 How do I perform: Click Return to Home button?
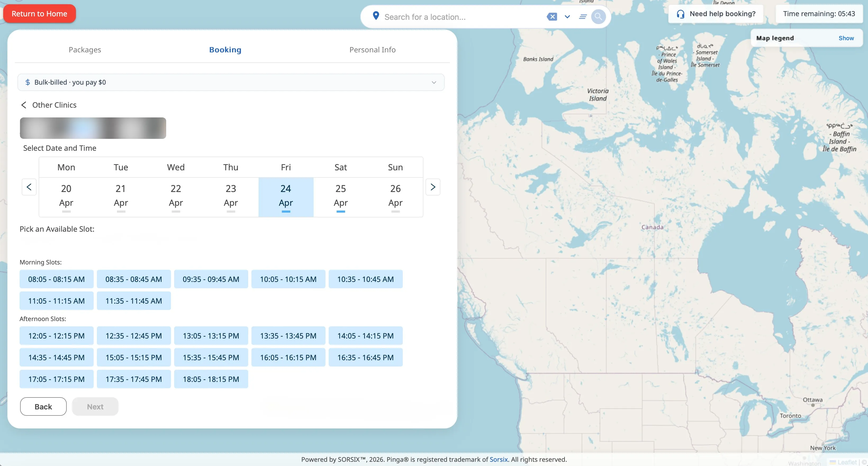pyautogui.click(x=39, y=14)
